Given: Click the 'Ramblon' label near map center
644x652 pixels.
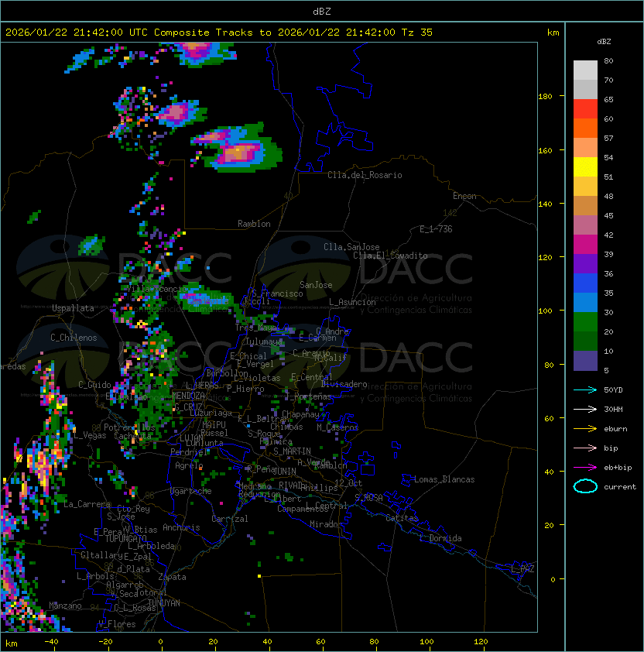Looking at the screenshot, I should (254, 224).
